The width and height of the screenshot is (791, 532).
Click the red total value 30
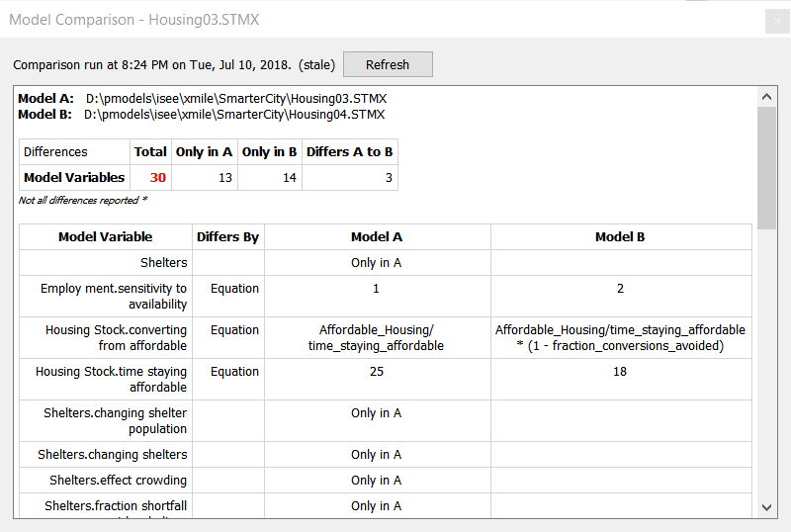pos(158,178)
